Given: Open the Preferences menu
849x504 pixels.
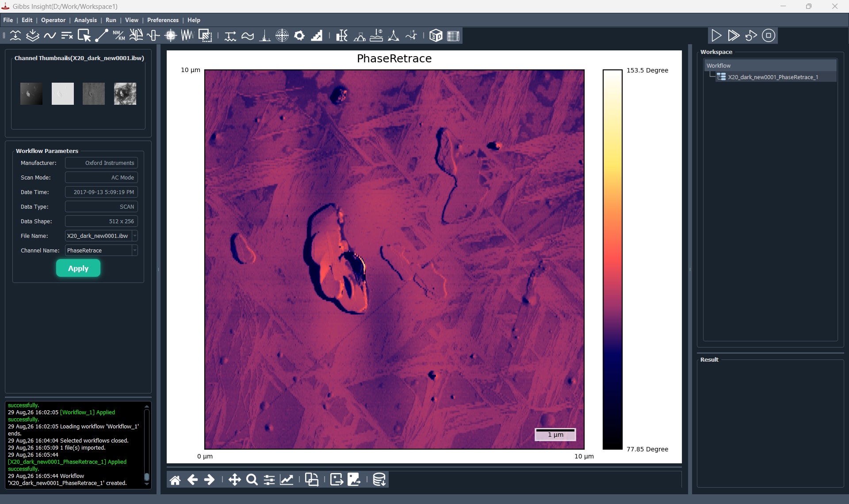Looking at the screenshot, I should [x=163, y=20].
